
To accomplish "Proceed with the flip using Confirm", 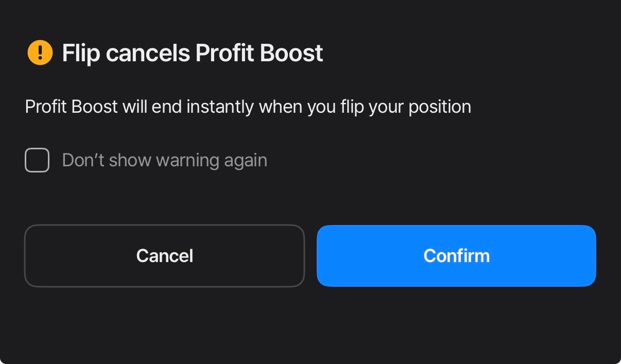I will (456, 255).
